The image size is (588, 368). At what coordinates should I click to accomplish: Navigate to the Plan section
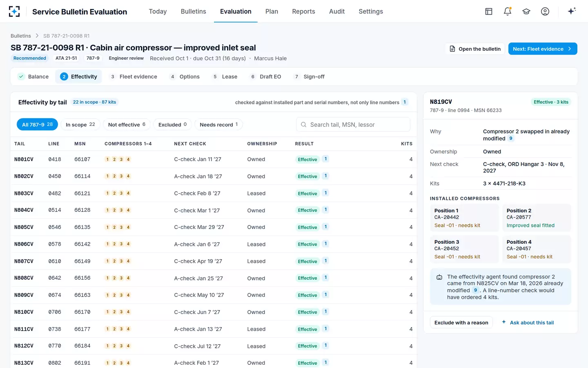tap(272, 11)
